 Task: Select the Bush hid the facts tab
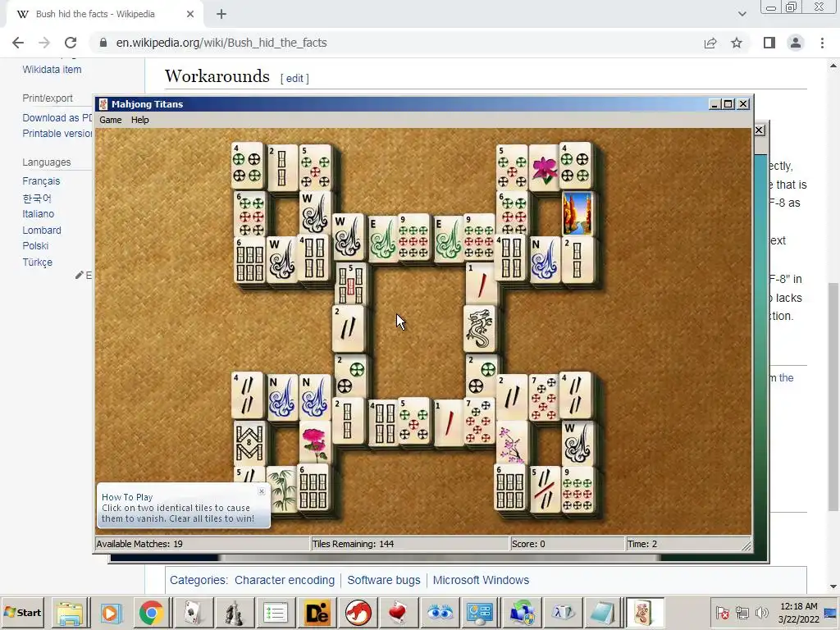pyautogui.click(x=95, y=14)
